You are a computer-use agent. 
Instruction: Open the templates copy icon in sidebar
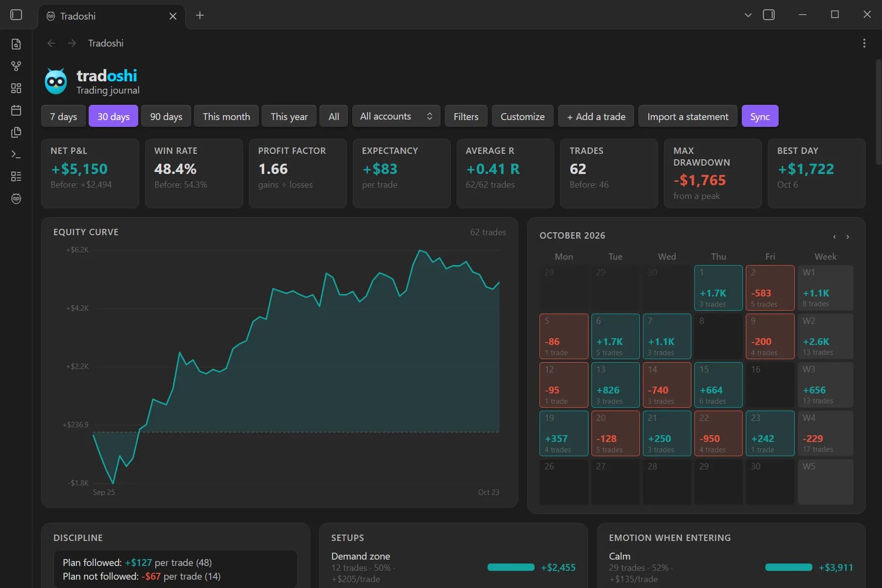16,132
